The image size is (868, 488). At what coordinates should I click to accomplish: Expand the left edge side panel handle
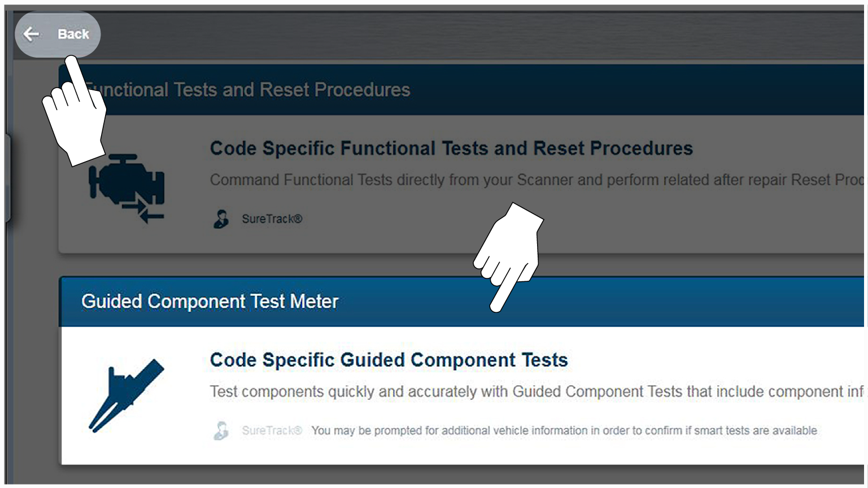[8, 178]
